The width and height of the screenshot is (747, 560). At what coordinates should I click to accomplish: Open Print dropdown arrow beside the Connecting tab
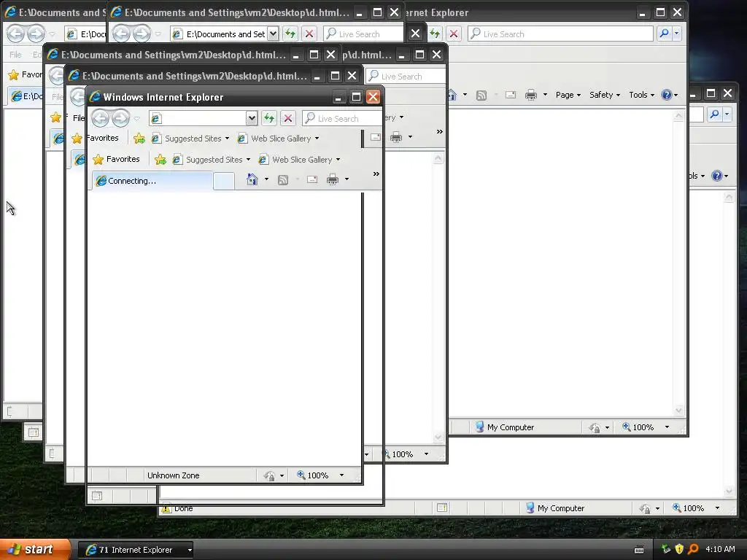click(347, 179)
